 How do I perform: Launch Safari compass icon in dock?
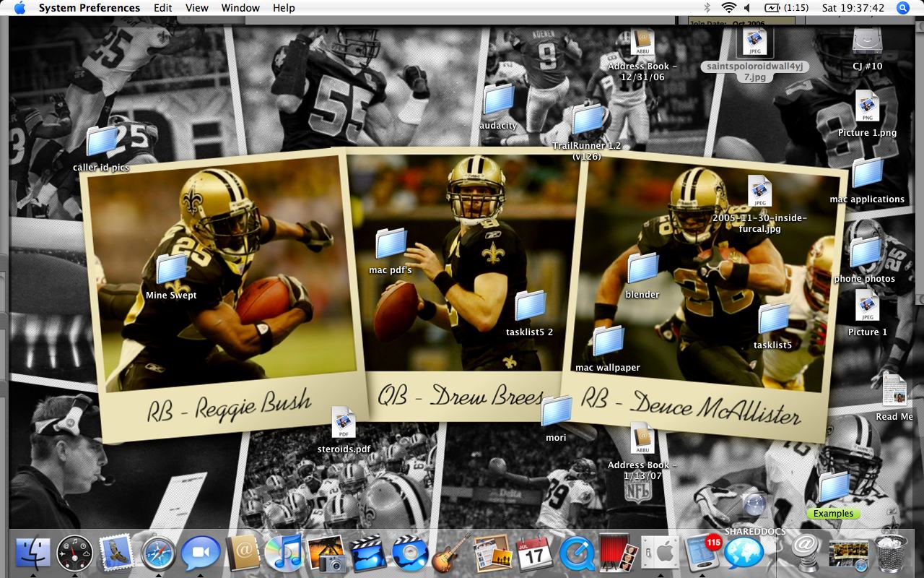click(158, 553)
